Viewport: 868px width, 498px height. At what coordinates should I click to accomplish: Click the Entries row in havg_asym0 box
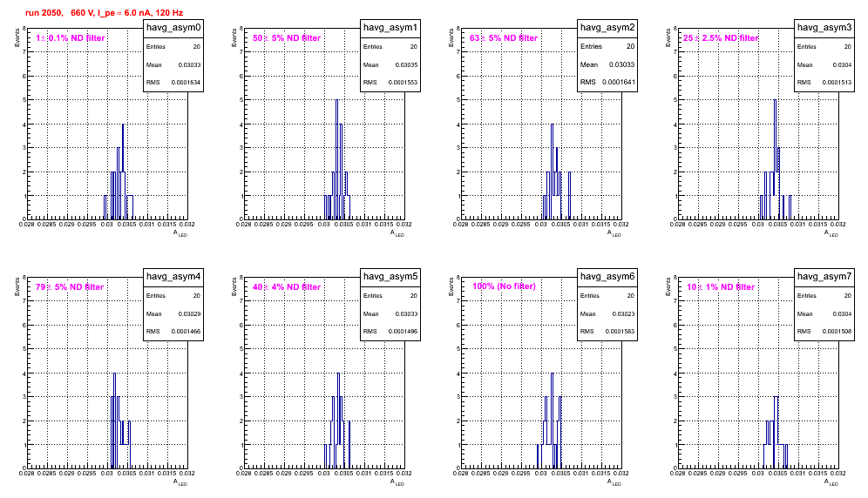click(173, 47)
